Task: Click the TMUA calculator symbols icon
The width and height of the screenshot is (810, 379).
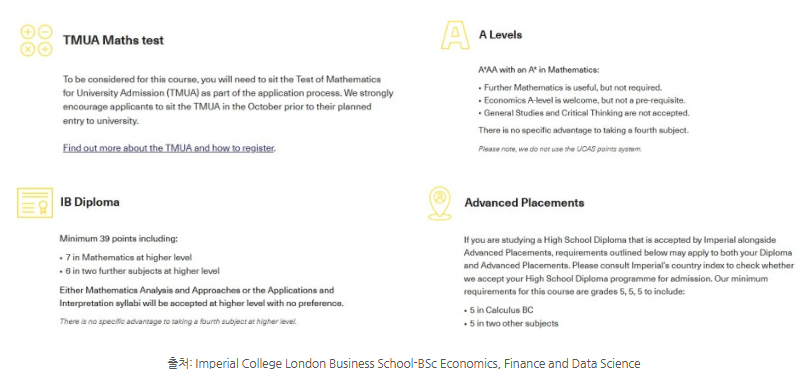Action: [x=36, y=40]
